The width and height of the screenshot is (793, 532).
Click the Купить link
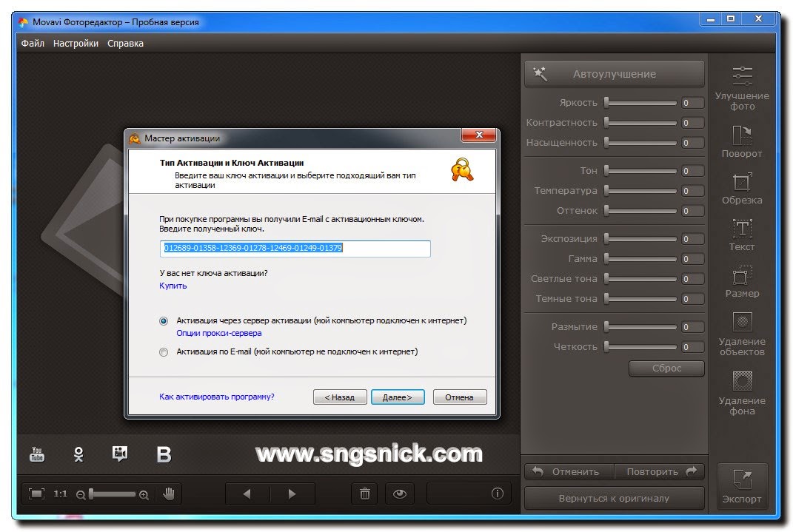click(x=173, y=286)
